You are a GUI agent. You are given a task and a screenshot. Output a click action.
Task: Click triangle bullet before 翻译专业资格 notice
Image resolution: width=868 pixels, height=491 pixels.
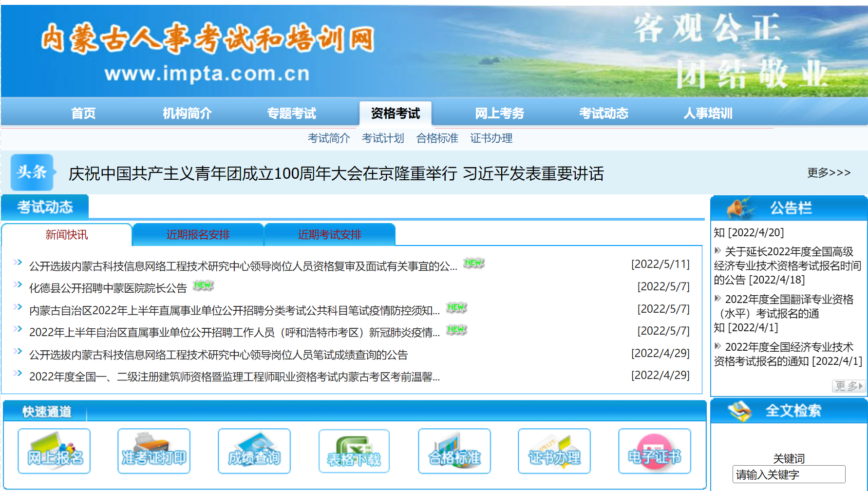(717, 298)
